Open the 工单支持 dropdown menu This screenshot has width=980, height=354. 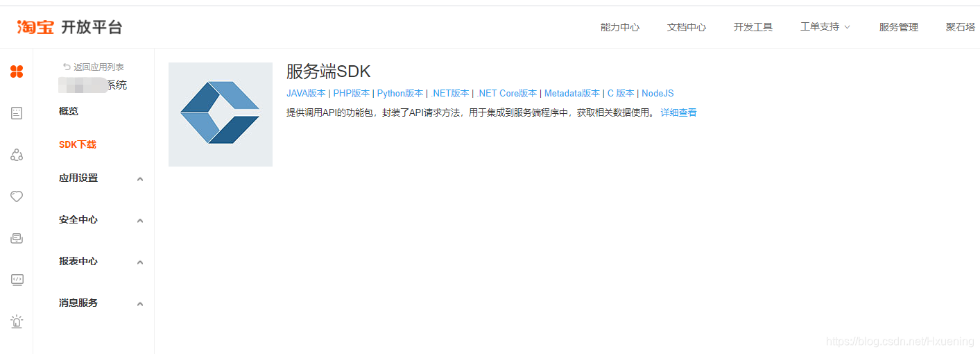(825, 27)
